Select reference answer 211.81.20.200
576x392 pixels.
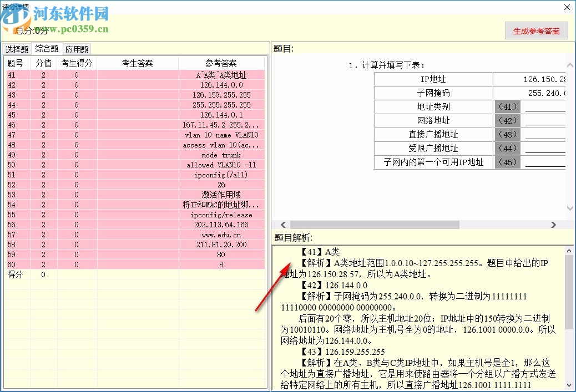pos(221,244)
